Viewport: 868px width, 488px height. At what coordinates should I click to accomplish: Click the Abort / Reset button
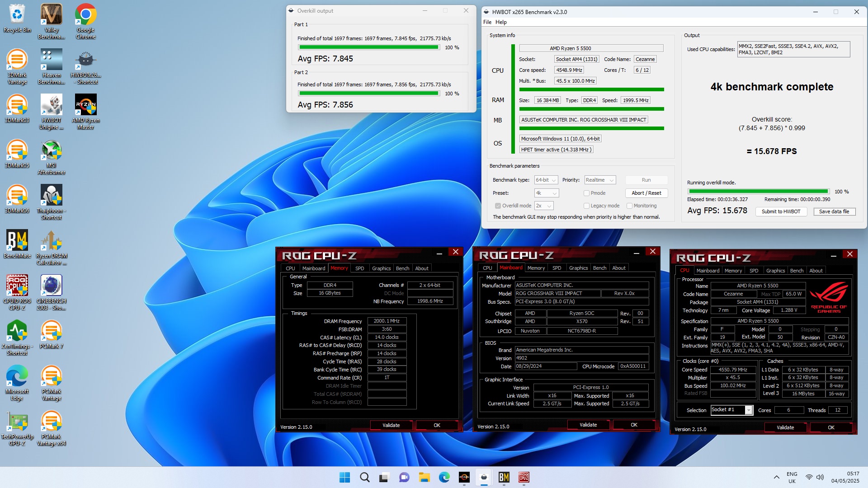[x=646, y=193]
